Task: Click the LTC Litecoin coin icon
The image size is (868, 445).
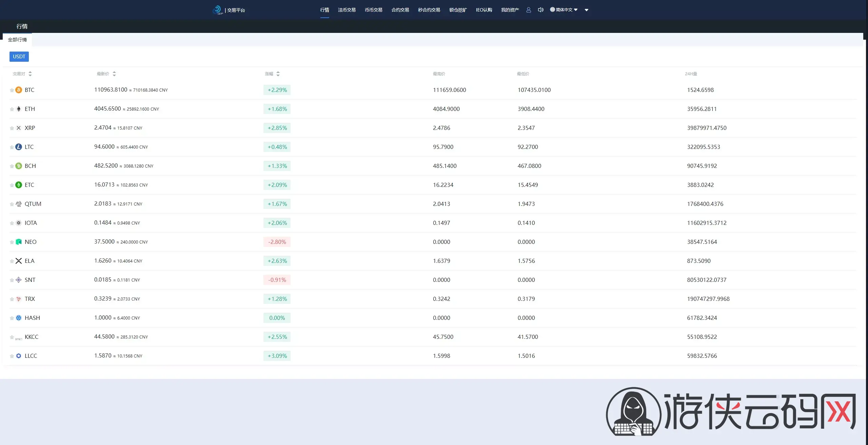Action: 19,147
